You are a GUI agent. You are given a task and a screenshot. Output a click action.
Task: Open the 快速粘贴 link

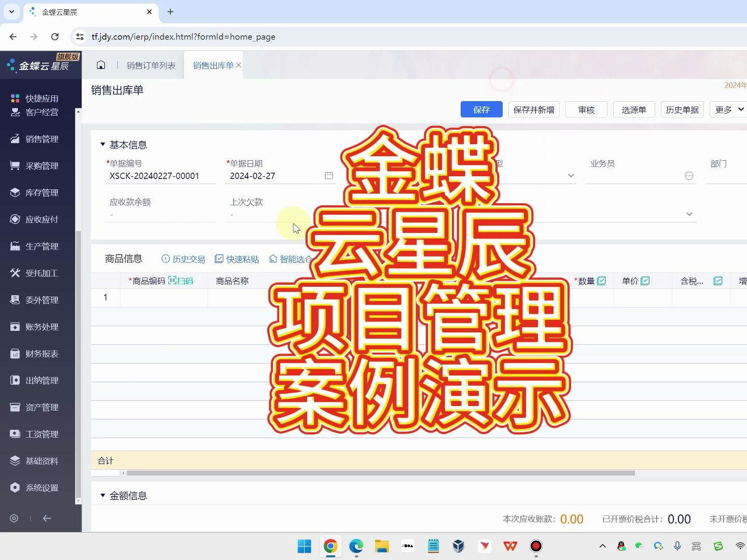click(237, 259)
